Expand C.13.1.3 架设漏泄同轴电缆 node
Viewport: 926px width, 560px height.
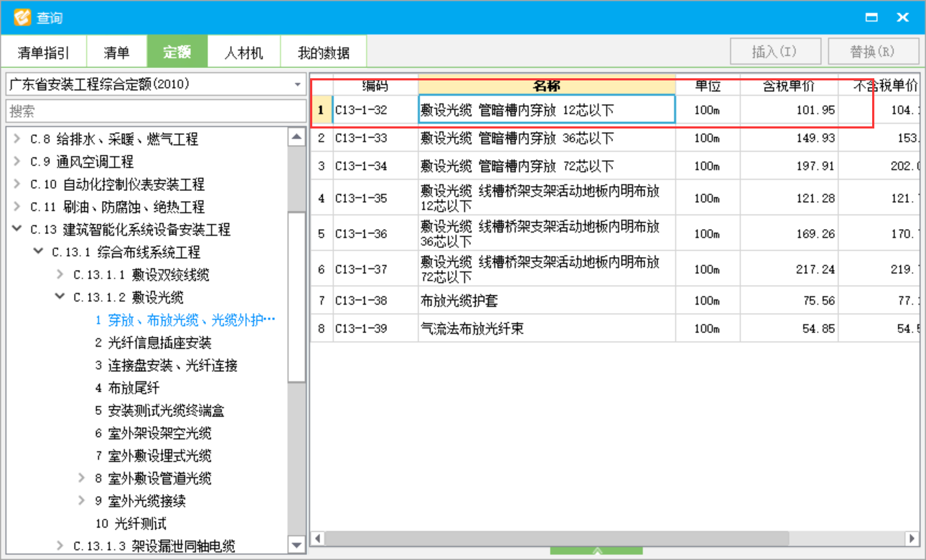coord(60,546)
